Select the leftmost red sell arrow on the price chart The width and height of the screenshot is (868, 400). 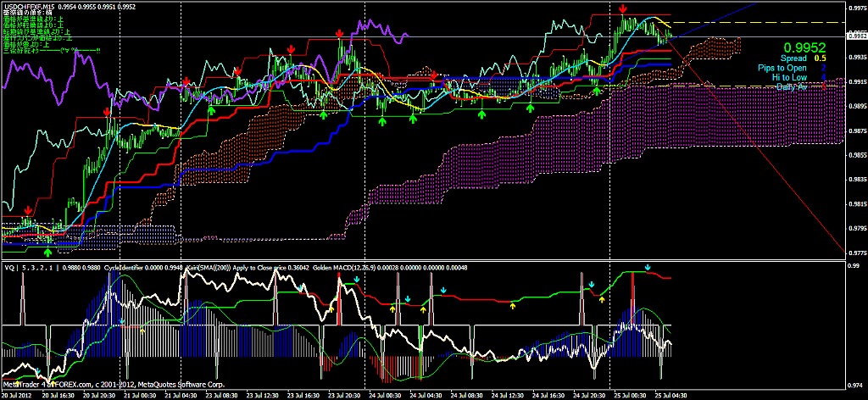pos(29,209)
